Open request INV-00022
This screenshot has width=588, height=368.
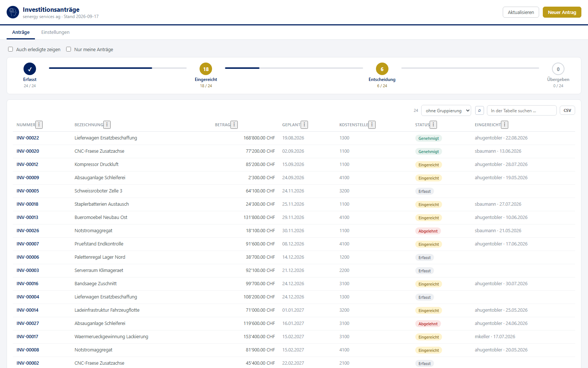coord(28,138)
